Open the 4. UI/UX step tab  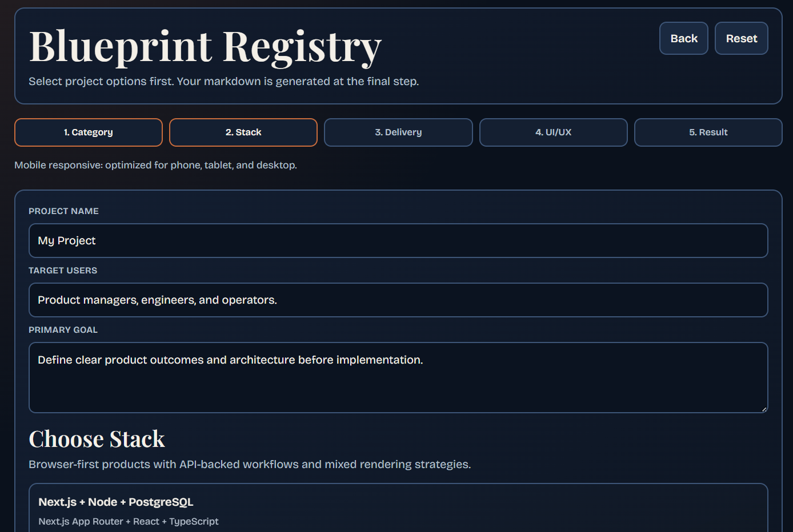coord(553,132)
